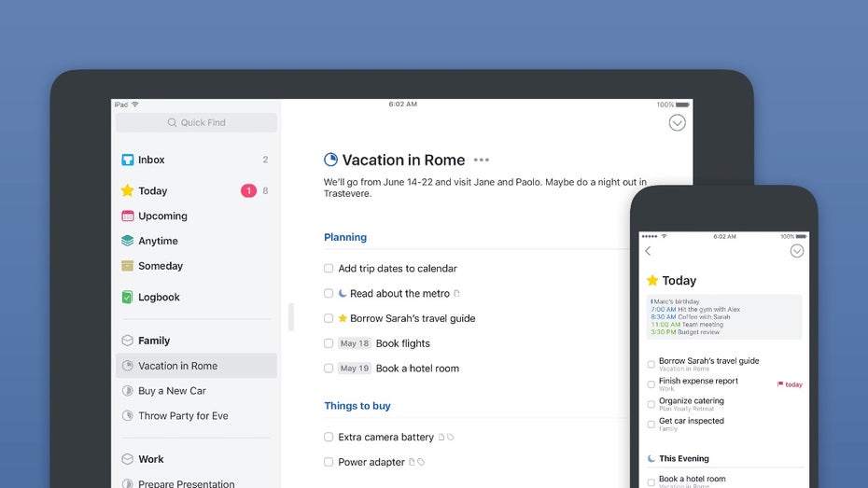Click Buy a New Car progress icon
This screenshot has height=488, width=868.
127,391
